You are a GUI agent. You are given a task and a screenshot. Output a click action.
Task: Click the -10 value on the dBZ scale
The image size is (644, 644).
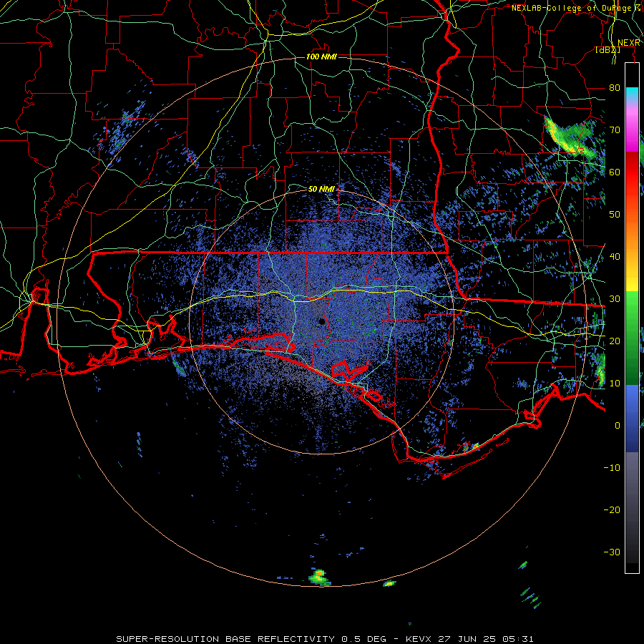(x=612, y=467)
